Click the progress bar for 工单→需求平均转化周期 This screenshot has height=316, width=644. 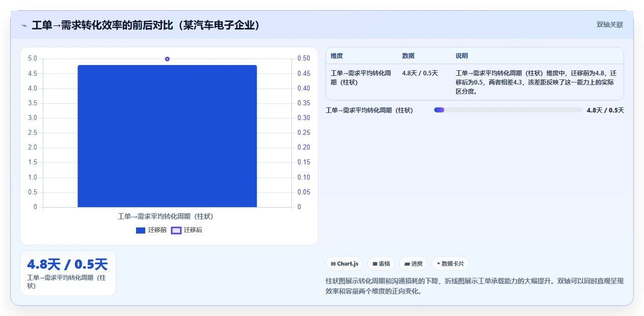508,110
